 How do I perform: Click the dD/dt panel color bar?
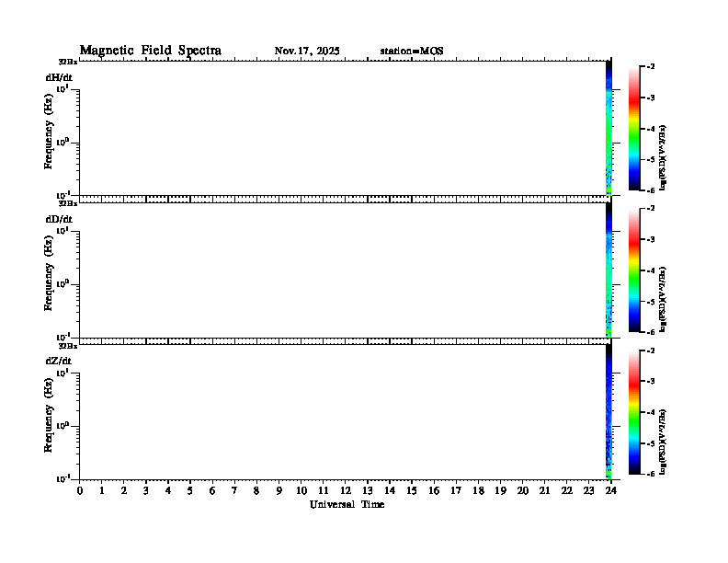pos(633,270)
